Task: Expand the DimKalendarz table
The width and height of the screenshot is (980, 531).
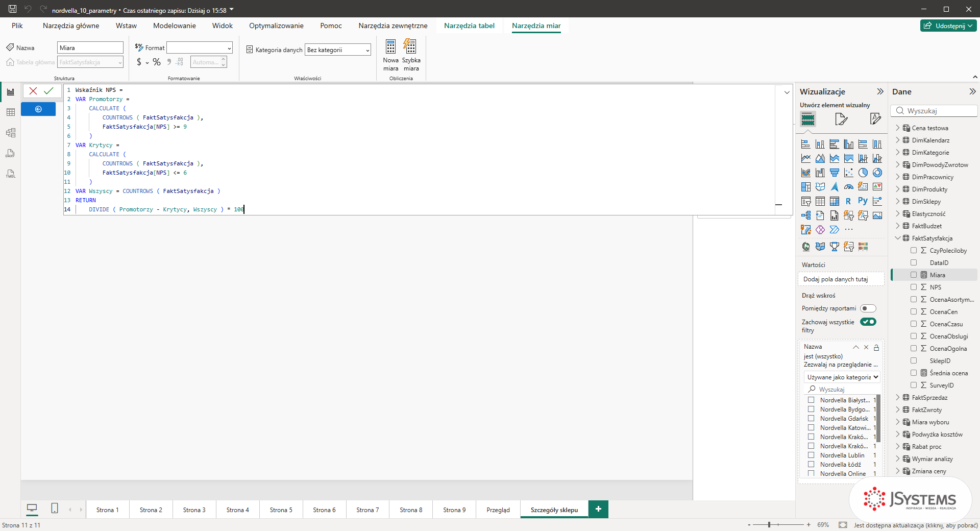Action: (898, 140)
